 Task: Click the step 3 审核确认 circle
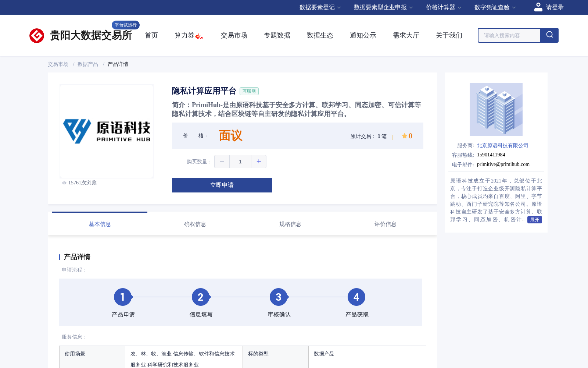[279, 297]
